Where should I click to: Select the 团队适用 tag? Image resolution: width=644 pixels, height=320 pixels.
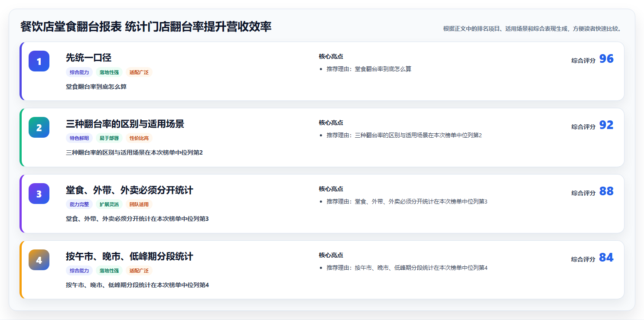[x=139, y=204]
